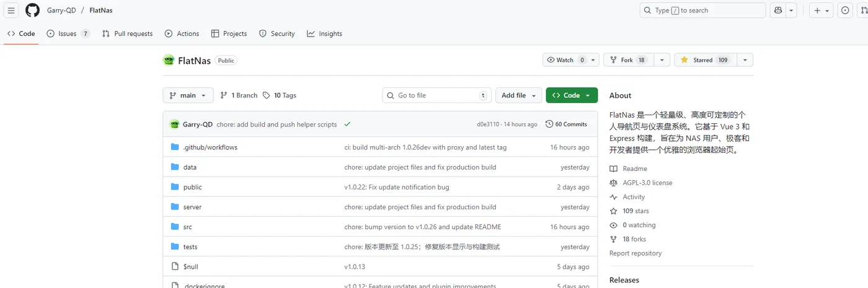
Task: Toggle Watch notifications for this repository
Action: click(565, 60)
